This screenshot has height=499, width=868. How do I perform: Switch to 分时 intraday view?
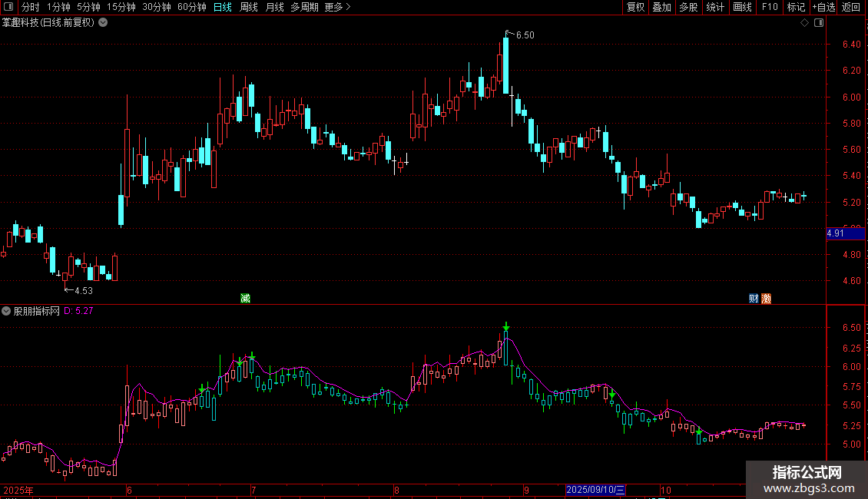click(31, 7)
